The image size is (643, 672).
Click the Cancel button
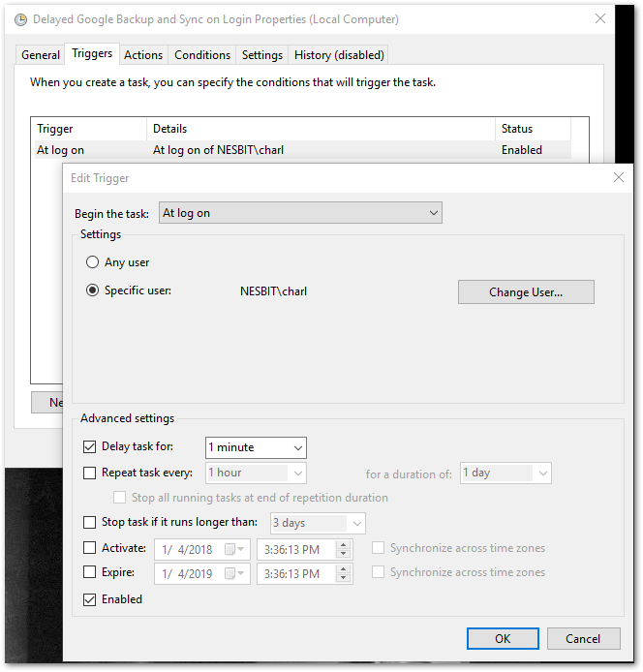tap(583, 638)
